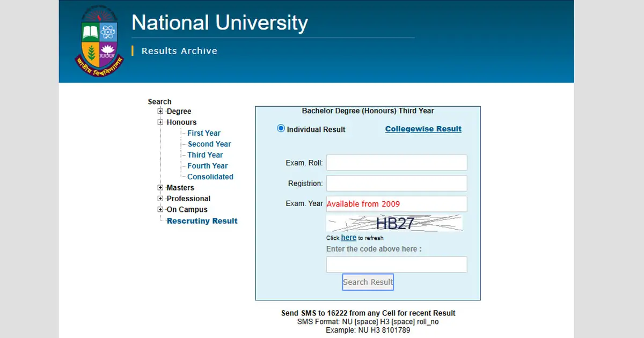This screenshot has width=644, height=338.
Task: Click the Search Result button
Action: click(x=368, y=282)
